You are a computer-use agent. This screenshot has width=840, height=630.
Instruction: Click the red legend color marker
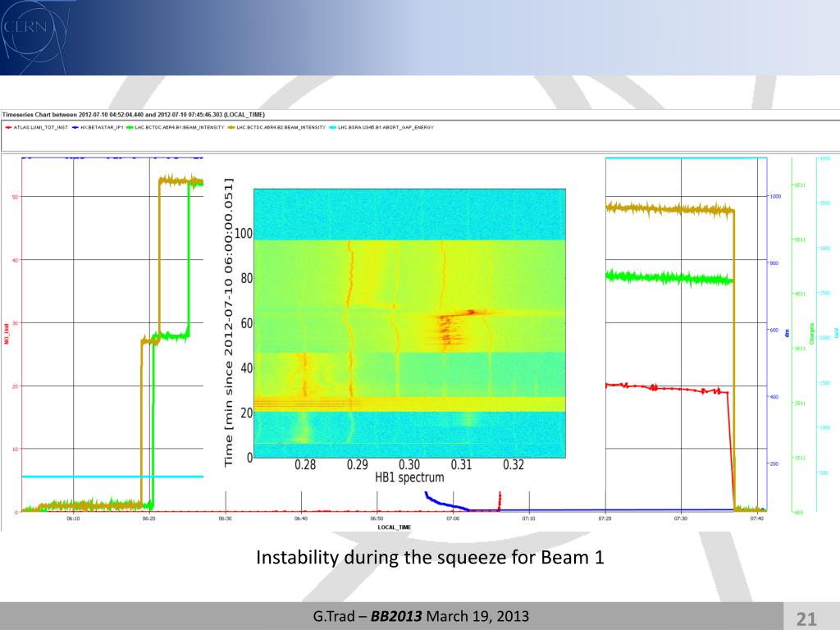click(8, 127)
